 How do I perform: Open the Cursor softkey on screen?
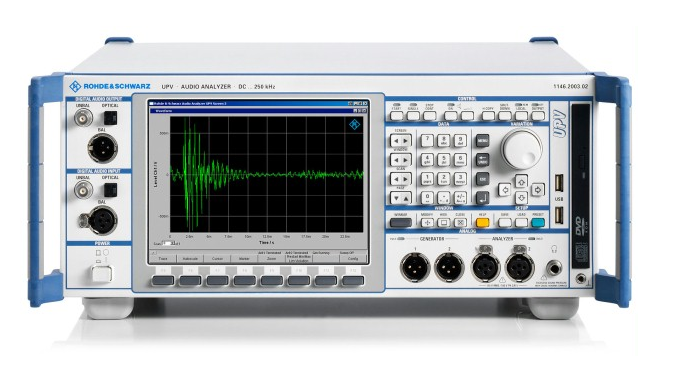[217, 259]
